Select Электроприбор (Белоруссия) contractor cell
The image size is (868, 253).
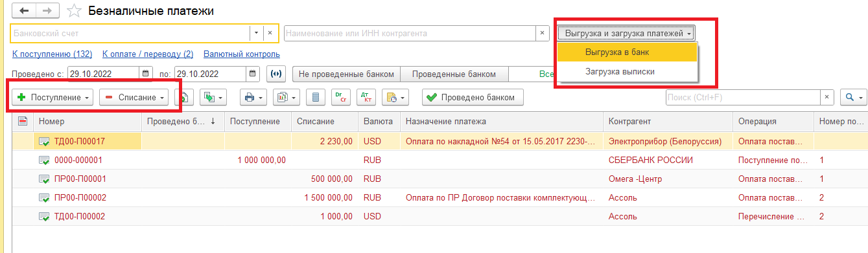[x=668, y=141]
